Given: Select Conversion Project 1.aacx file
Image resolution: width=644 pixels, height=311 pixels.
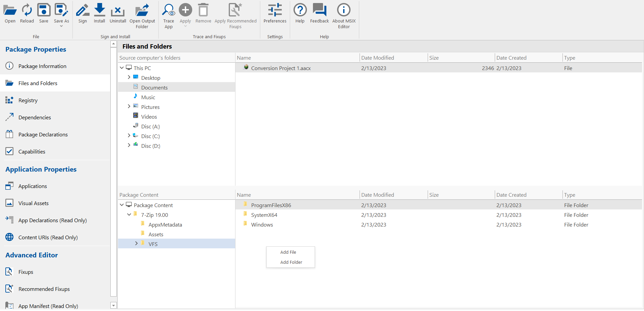Looking at the screenshot, I should (281, 68).
